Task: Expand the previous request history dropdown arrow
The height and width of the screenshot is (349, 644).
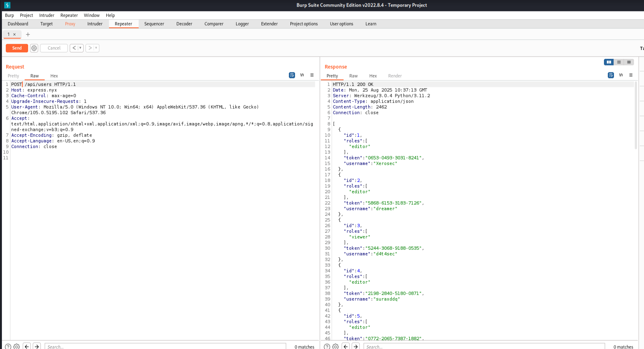Action: coord(80,48)
